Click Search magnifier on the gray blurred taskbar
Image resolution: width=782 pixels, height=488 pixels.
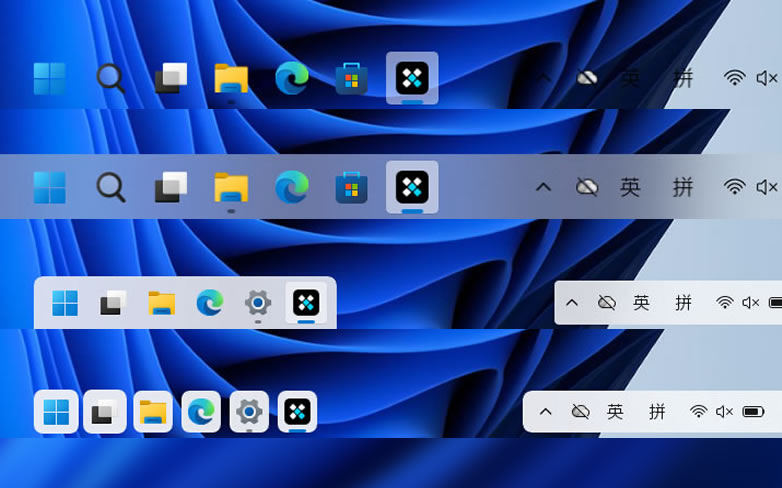click(110, 188)
